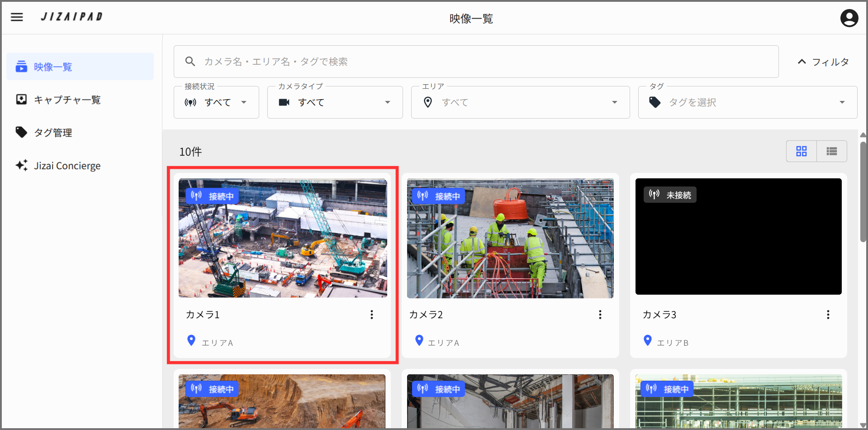Switch to list view
This screenshot has width=868, height=430.
(832, 151)
